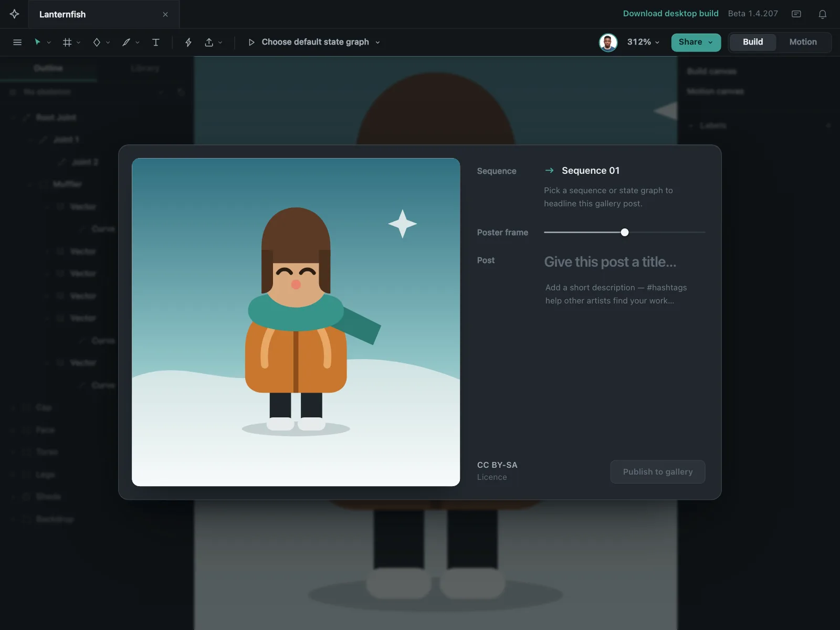840x630 pixels.
Task: Click the Poster frame slider handle
Action: 625,233
